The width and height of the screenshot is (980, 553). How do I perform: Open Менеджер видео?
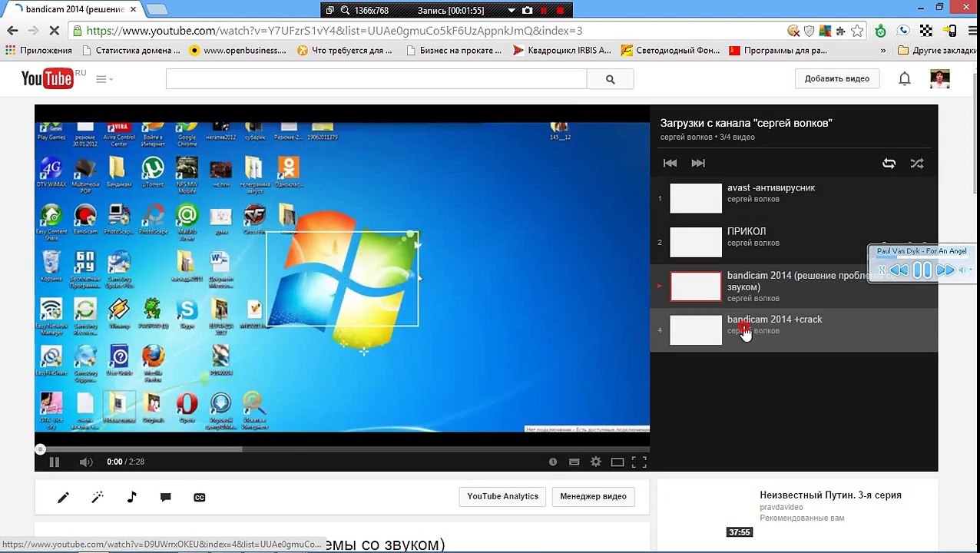pyautogui.click(x=593, y=496)
